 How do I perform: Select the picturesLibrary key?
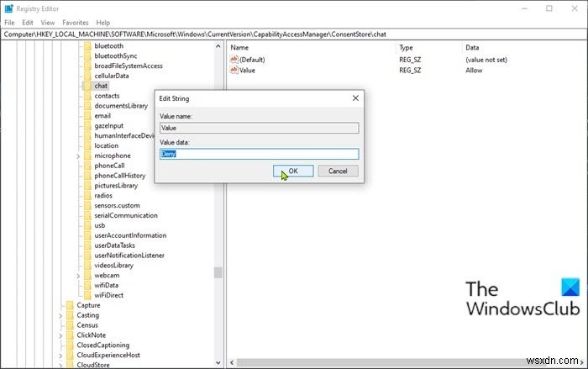coord(116,186)
